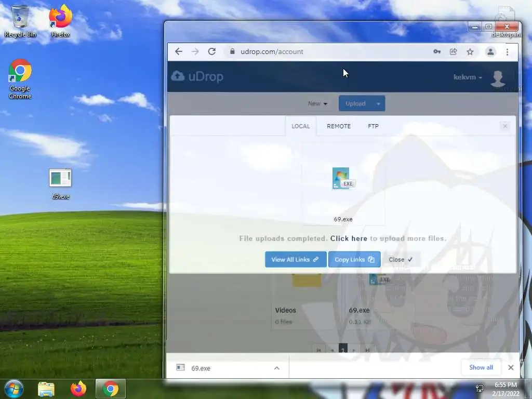532x399 pixels.
Task: Click 'Click here' to upload more
Action: (x=349, y=238)
